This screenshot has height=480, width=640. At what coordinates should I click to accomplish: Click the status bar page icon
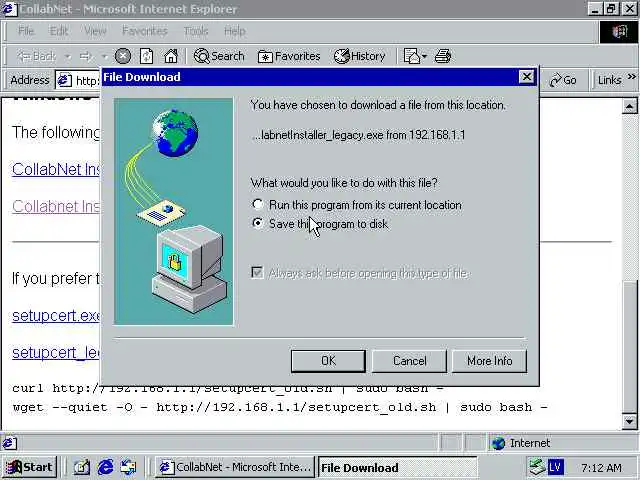click(10, 443)
